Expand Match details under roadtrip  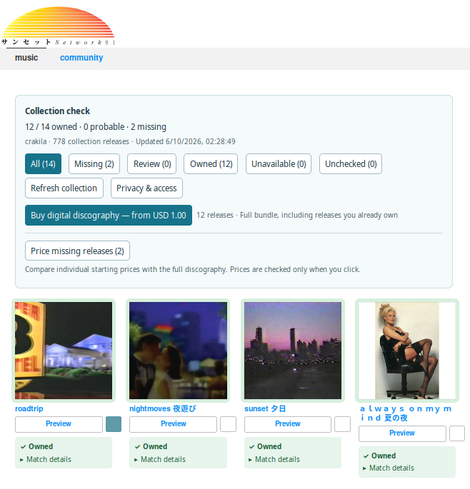46,459
